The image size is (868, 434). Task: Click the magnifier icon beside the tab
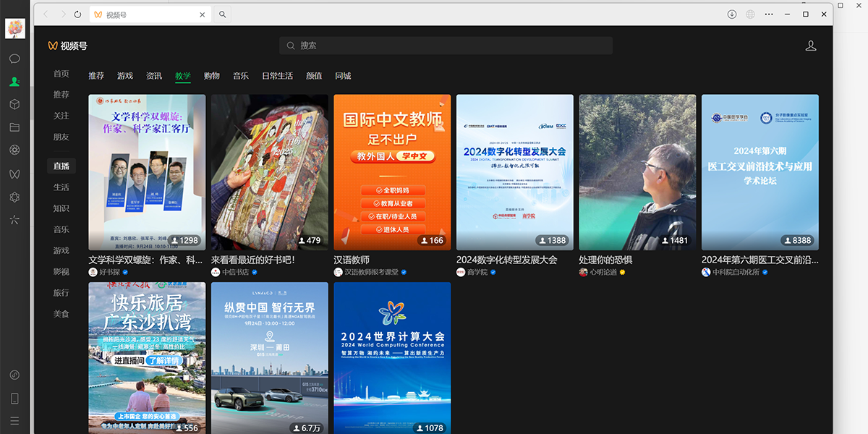(x=223, y=14)
